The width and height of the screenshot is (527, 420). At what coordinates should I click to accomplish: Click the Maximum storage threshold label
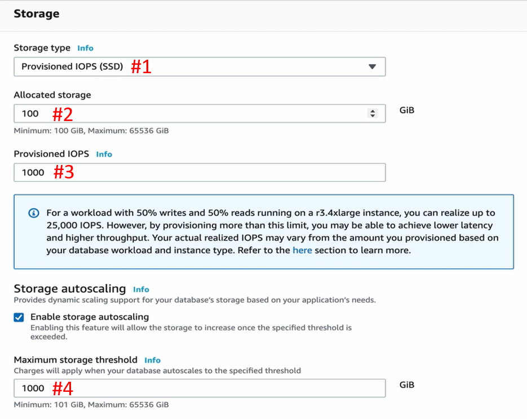pos(76,360)
